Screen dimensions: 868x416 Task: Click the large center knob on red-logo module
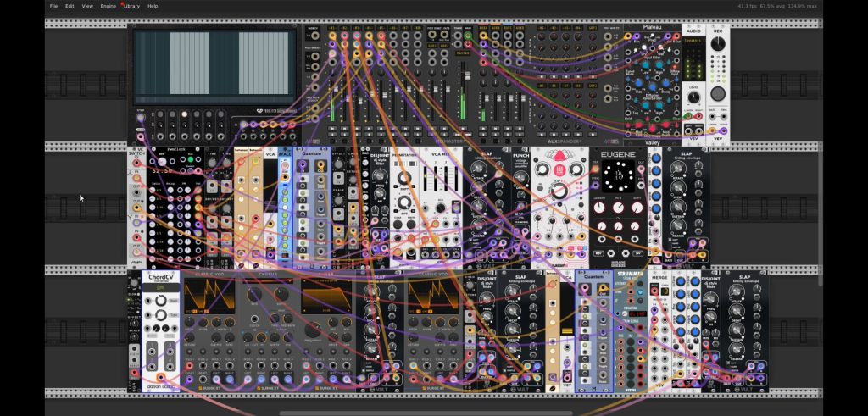click(x=559, y=191)
